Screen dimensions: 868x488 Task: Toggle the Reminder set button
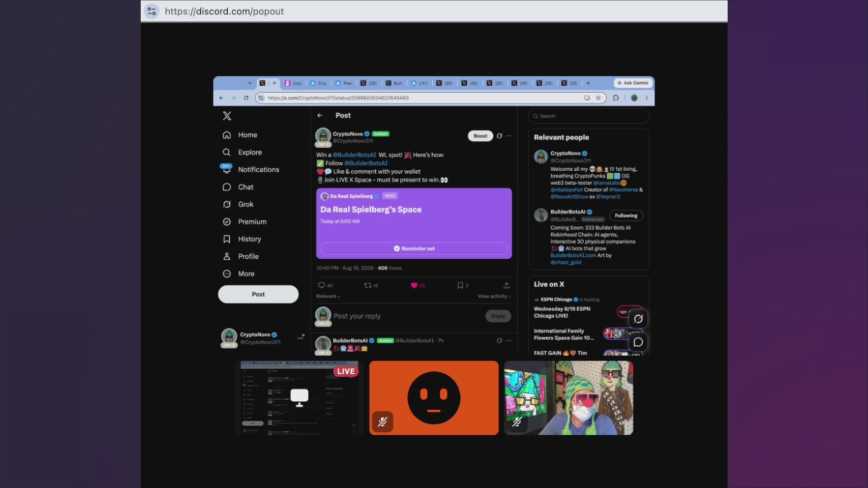coord(414,249)
